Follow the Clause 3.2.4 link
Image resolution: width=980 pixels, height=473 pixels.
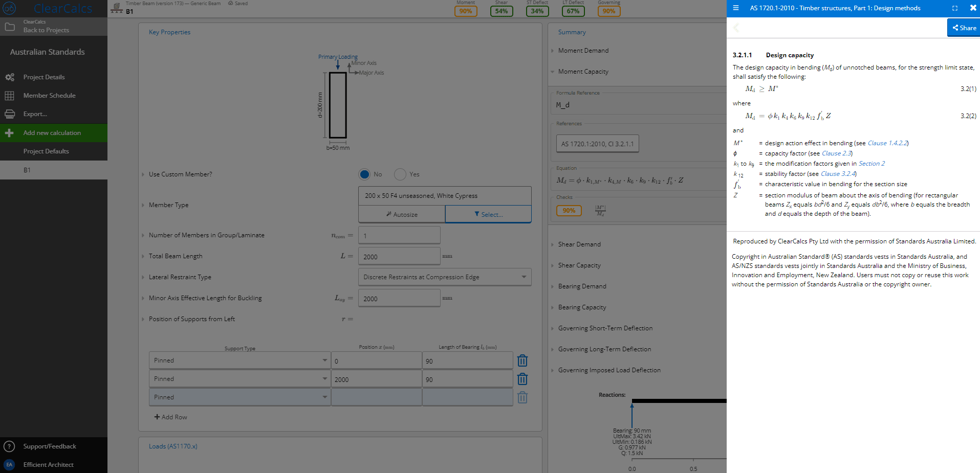pyautogui.click(x=838, y=174)
